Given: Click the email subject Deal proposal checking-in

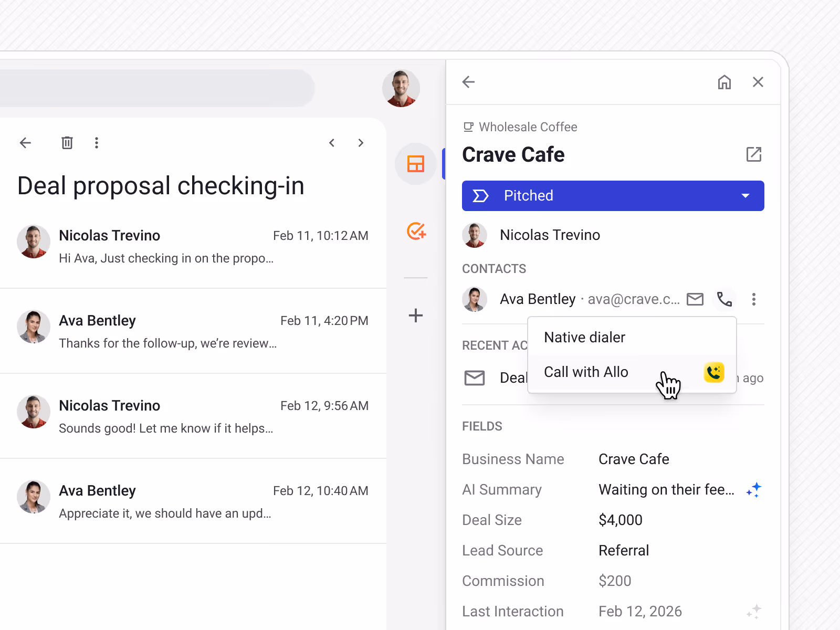Looking at the screenshot, I should pyautogui.click(x=161, y=186).
